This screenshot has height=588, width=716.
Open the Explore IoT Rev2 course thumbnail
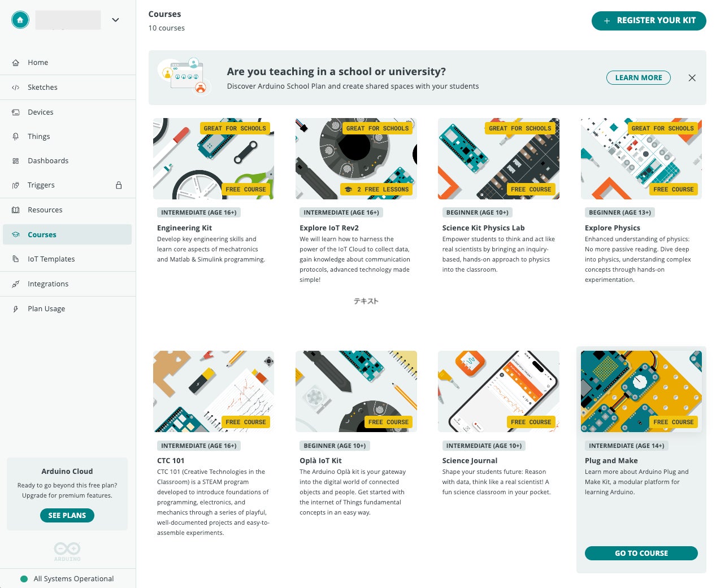[356, 159]
